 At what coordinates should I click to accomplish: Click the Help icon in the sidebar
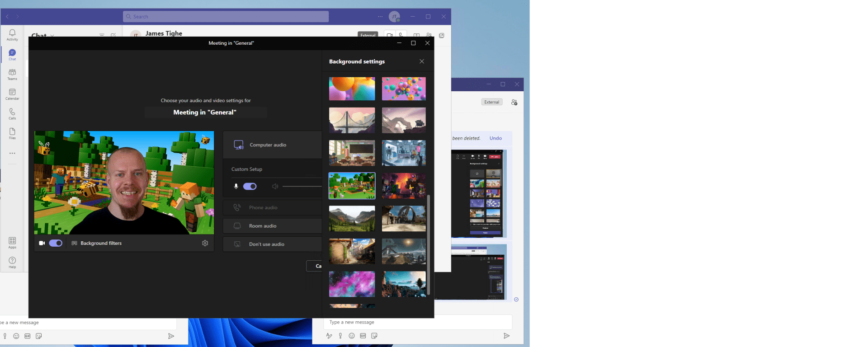pos(12,263)
